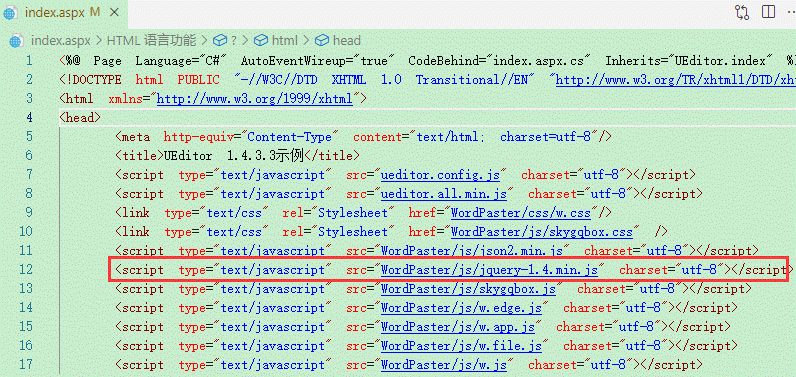Open the http://www.w3.org/1999/xhtml link

[255, 98]
